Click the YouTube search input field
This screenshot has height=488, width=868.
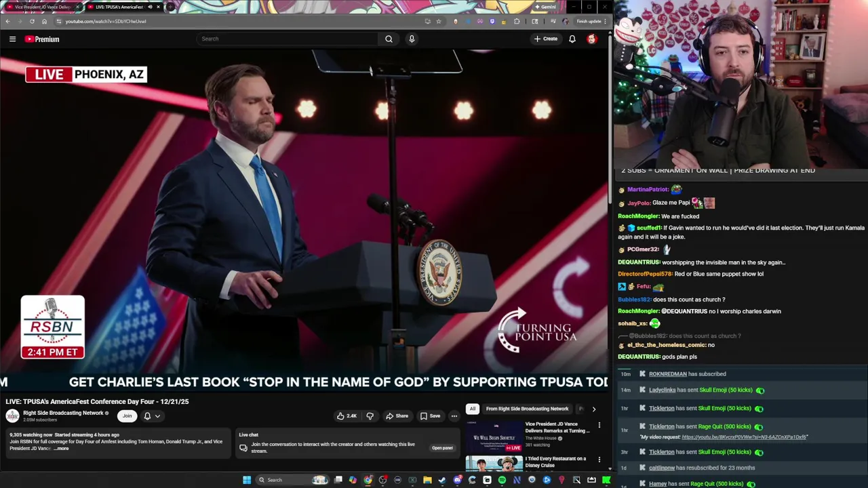pos(287,39)
